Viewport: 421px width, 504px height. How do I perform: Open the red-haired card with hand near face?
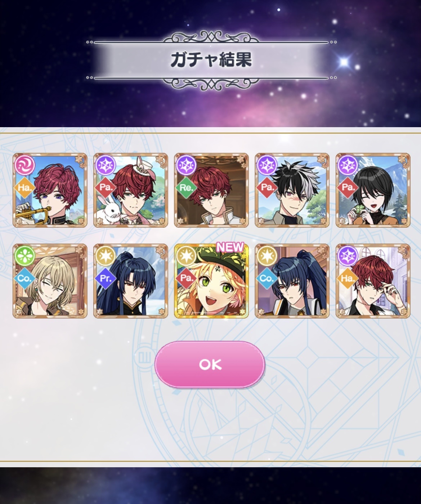coord(373,281)
